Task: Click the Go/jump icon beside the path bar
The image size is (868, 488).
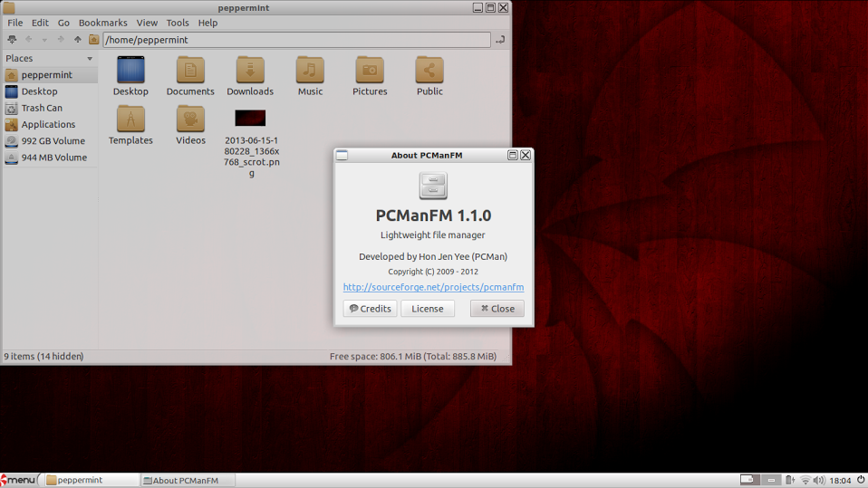Action: pyautogui.click(x=500, y=40)
